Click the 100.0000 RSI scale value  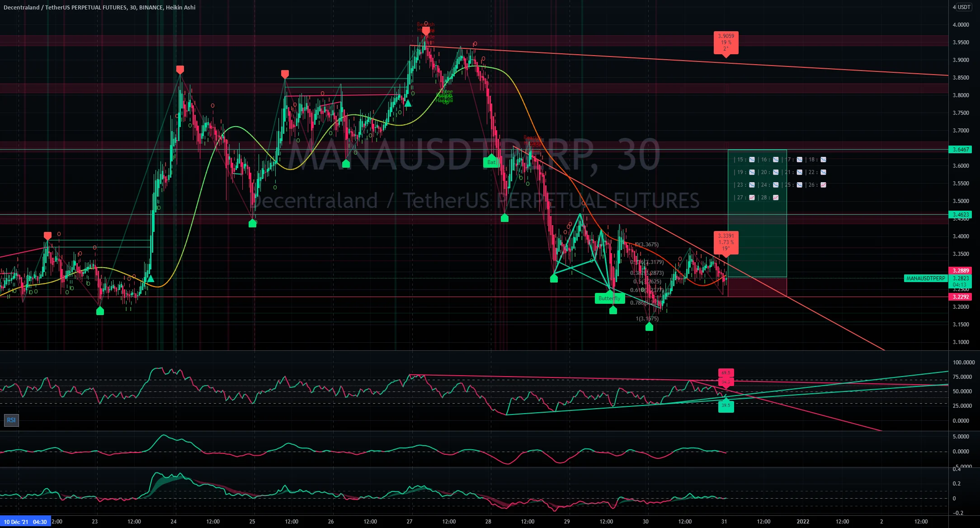pyautogui.click(x=964, y=363)
